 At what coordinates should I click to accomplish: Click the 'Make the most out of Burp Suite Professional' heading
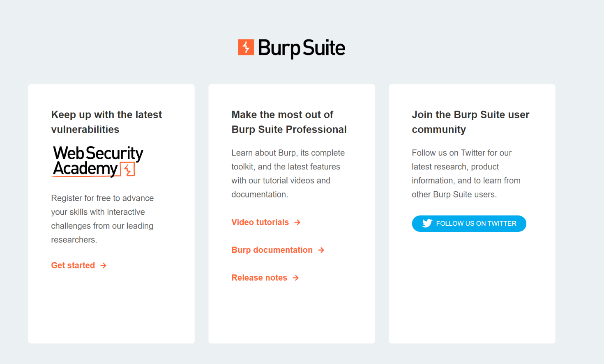point(289,122)
